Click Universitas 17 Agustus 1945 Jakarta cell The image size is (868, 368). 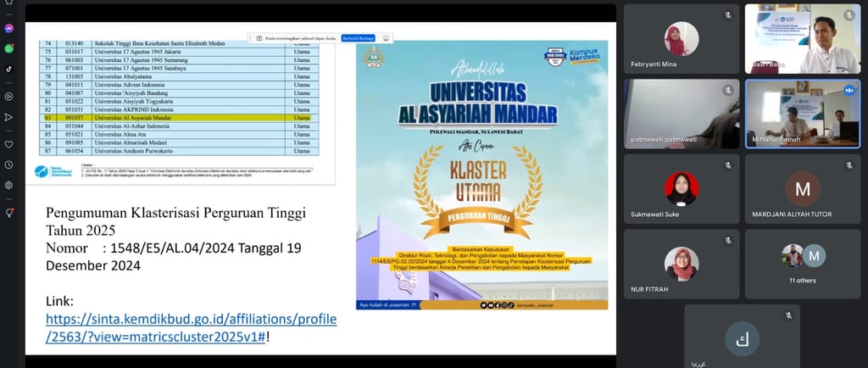coord(189,52)
